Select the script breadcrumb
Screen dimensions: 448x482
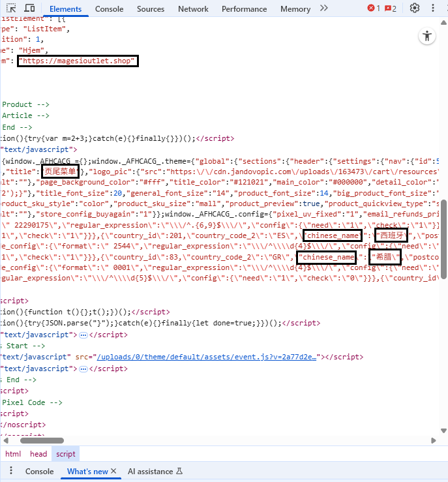click(65, 454)
